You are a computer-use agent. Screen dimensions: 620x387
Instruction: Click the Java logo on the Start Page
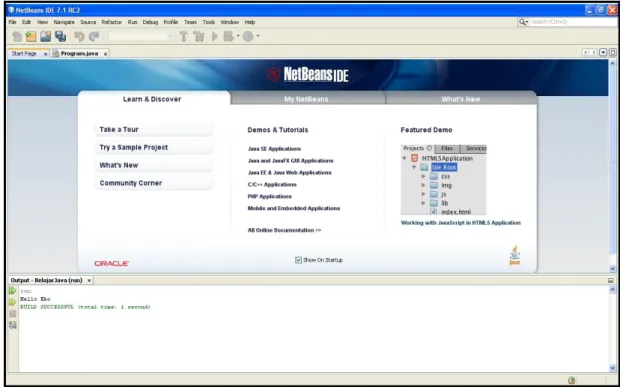(514, 255)
